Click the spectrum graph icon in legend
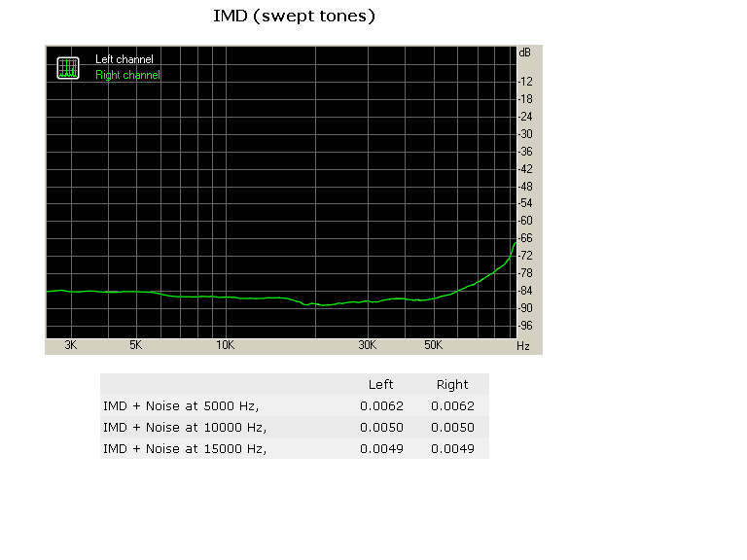Viewport: 747px width, 560px height. coord(68,68)
